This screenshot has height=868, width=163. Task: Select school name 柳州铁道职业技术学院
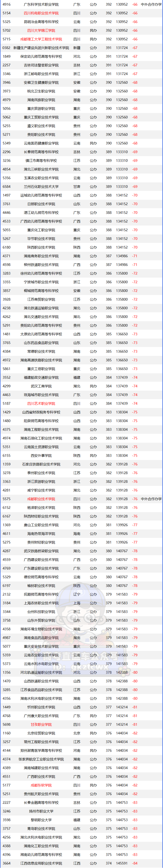[41, 265]
